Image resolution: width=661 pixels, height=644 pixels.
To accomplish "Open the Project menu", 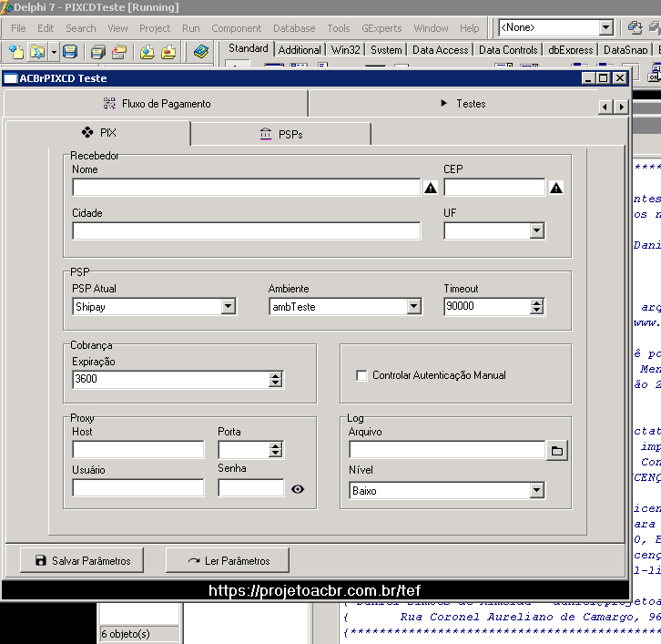I will pos(155,28).
